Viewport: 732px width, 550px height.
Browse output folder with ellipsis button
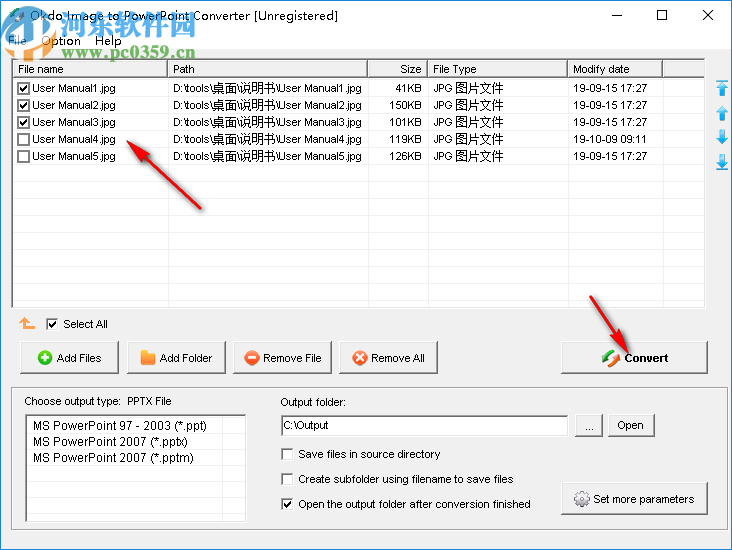coord(589,425)
